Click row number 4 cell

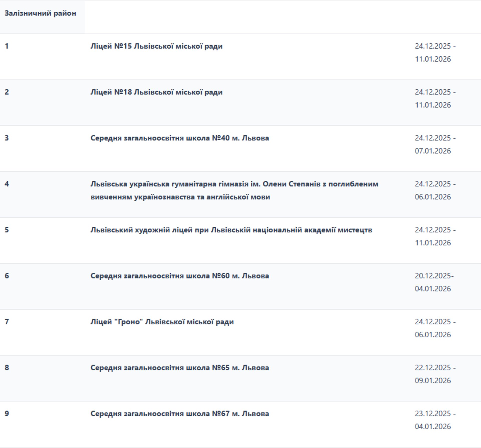(x=7, y=184)
